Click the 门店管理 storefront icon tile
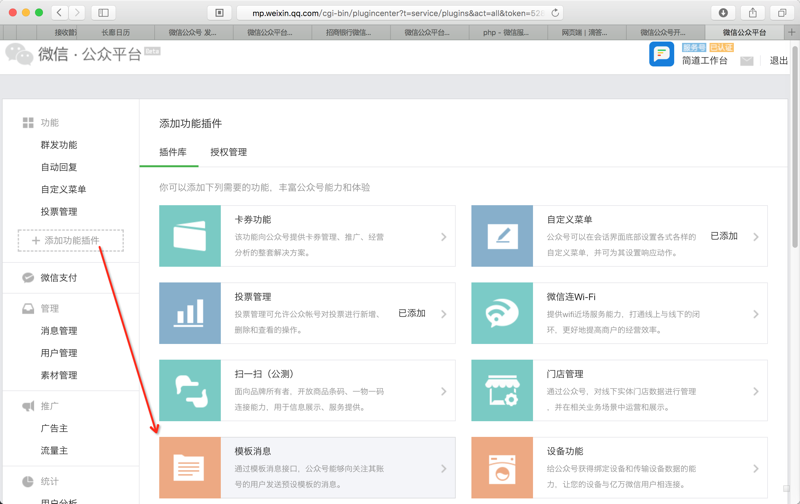 coord(502,390)
